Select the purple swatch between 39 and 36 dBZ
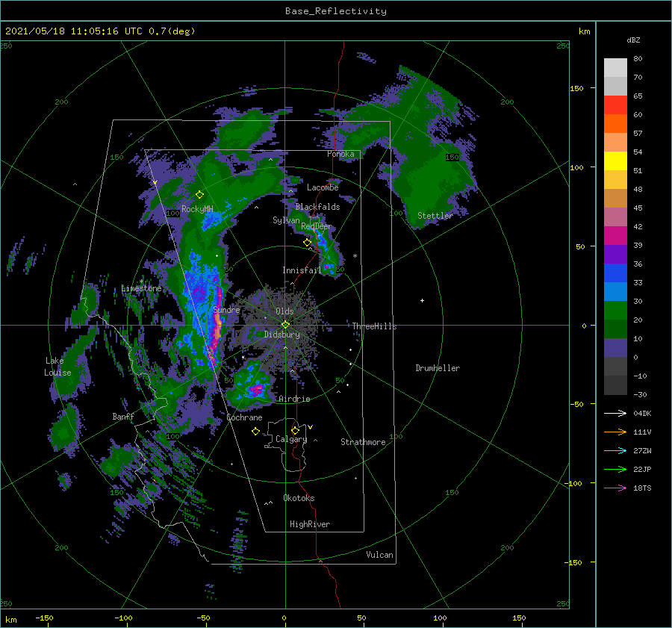 615,255
